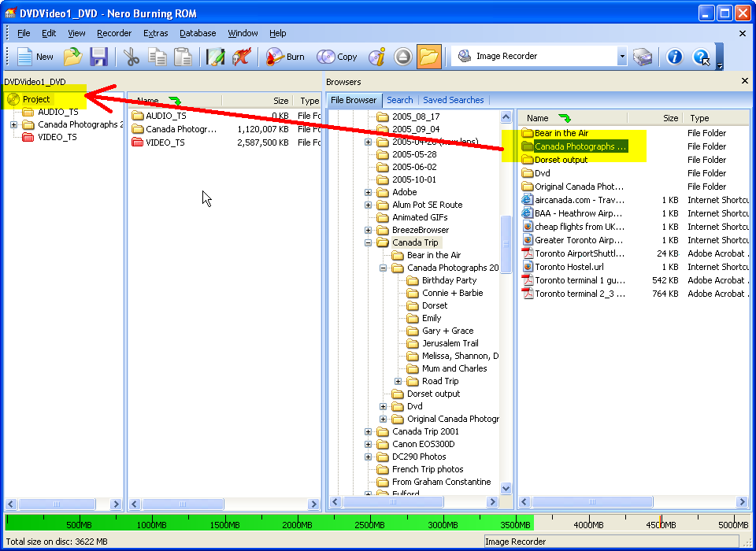
Task: Switch to the Search tab
Action: [x=399, y=100]
